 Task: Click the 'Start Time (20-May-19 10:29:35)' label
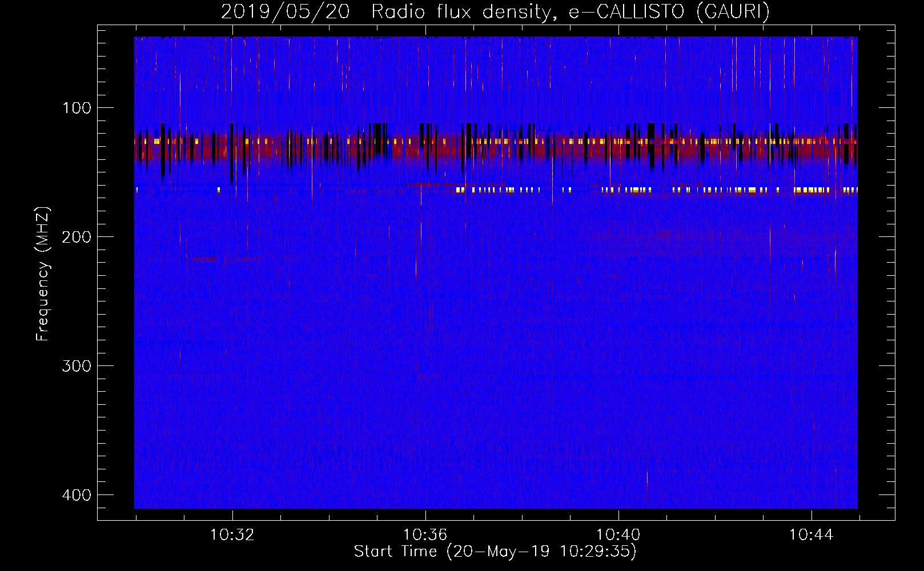tap(495, 552)
